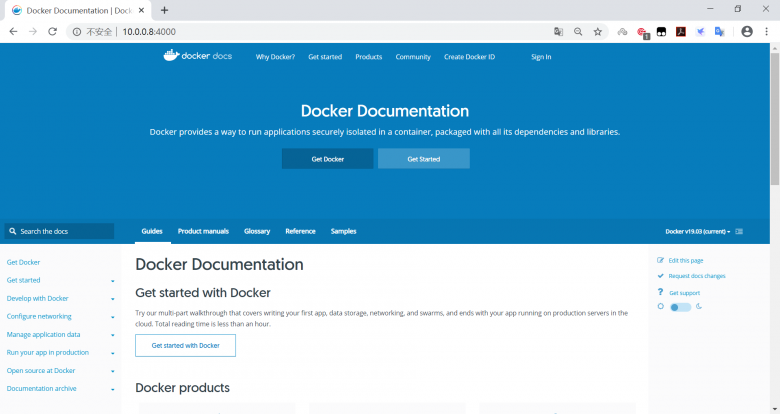The width and height of the screenshot is (780, 414).
Task: Open Manage application data sidebar item
Action: (x=43, y=334)
